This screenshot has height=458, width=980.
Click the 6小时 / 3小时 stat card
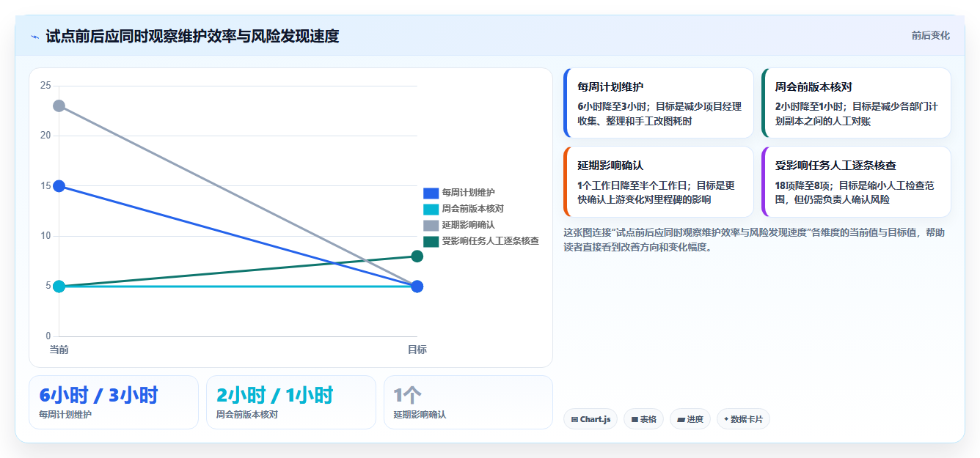(114, 402)
